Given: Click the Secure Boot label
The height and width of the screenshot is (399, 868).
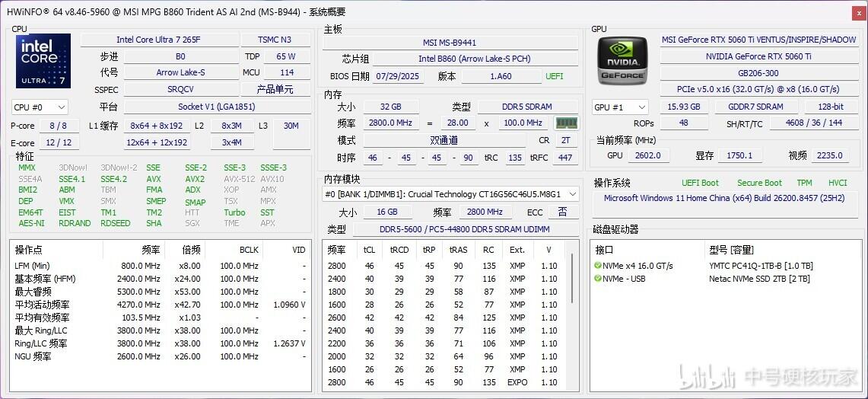Looking at the screenshot, I should click(x=759, y=183).
